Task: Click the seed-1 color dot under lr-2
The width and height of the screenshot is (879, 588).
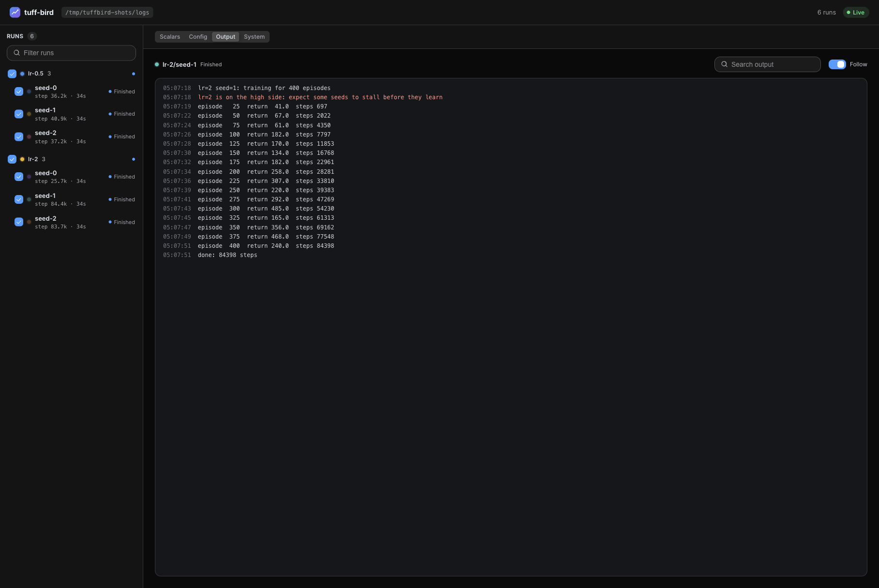Action: 29,199
